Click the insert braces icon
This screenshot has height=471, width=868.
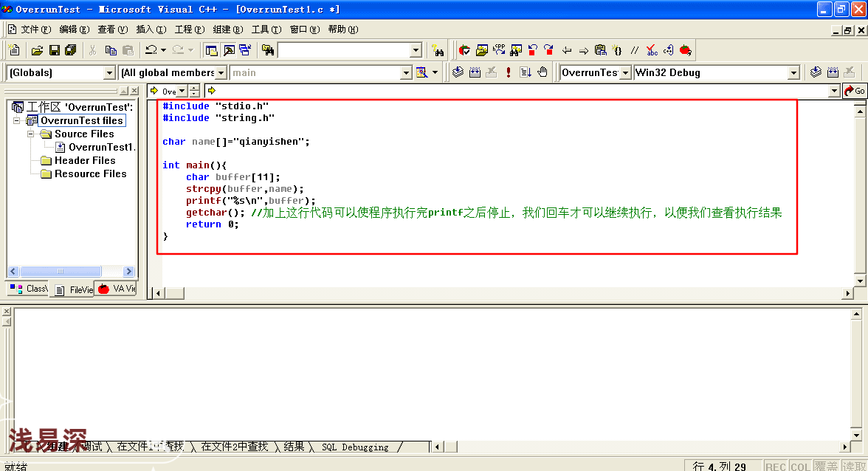click(x=618, y=50)
